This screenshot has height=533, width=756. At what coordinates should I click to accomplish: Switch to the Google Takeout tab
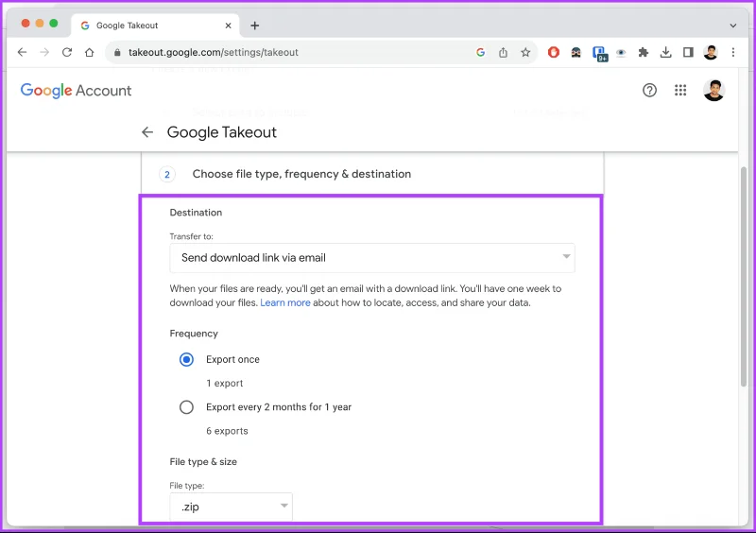[x=153, y=26]
